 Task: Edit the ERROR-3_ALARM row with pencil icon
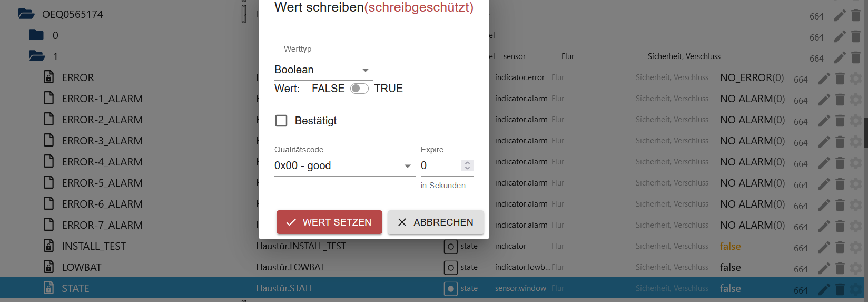click(x=824, y=142)
